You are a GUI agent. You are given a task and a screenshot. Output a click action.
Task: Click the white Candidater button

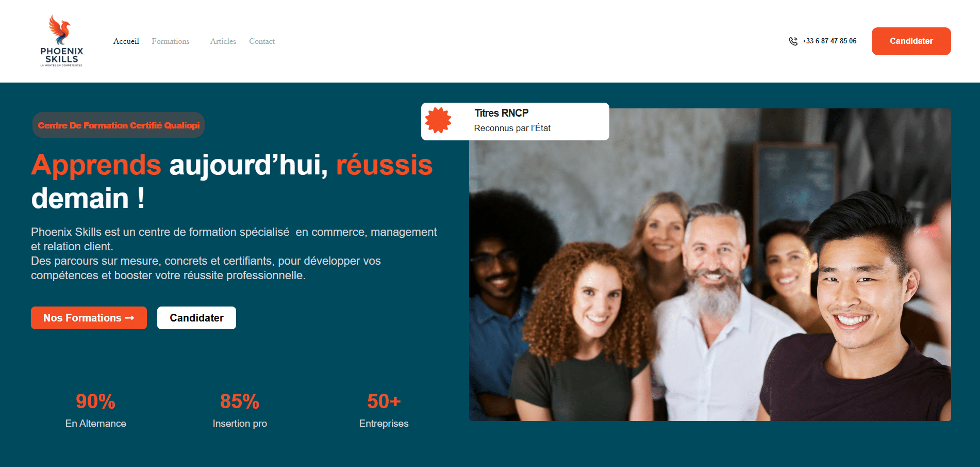coord(196,318)
